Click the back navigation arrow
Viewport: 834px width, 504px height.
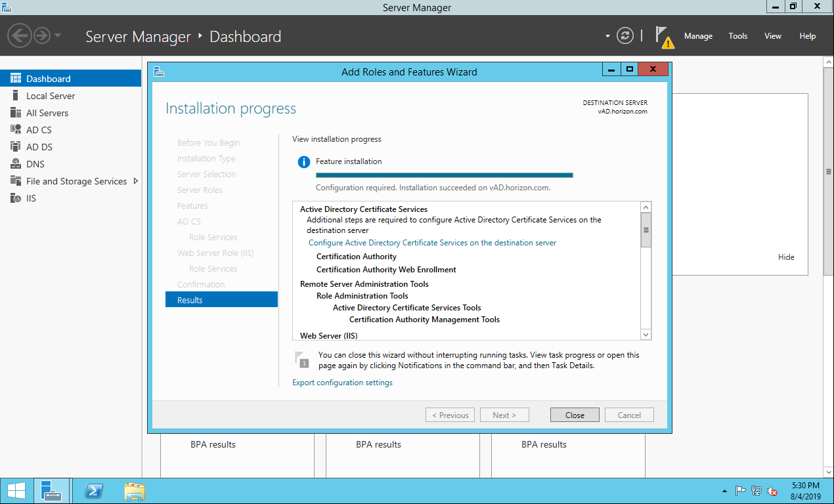pos(20,35)
